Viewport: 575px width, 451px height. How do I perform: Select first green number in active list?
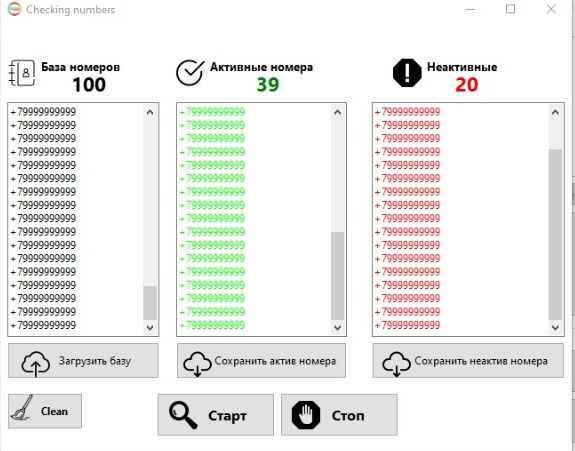pos(212,112)
